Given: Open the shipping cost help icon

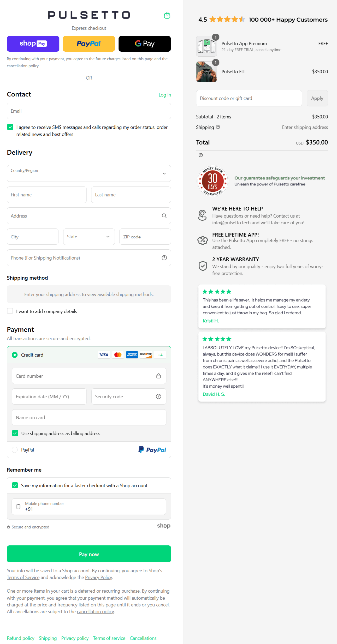Looking at the screenshot, I should click(x=218, y=127).
